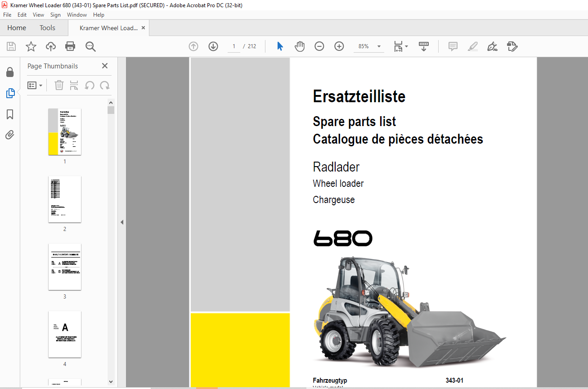Click thumbnail scrollbar down arrow
The width and height of the screenshot is (588, 389).
pyautogui.click(x=111, y=382)
